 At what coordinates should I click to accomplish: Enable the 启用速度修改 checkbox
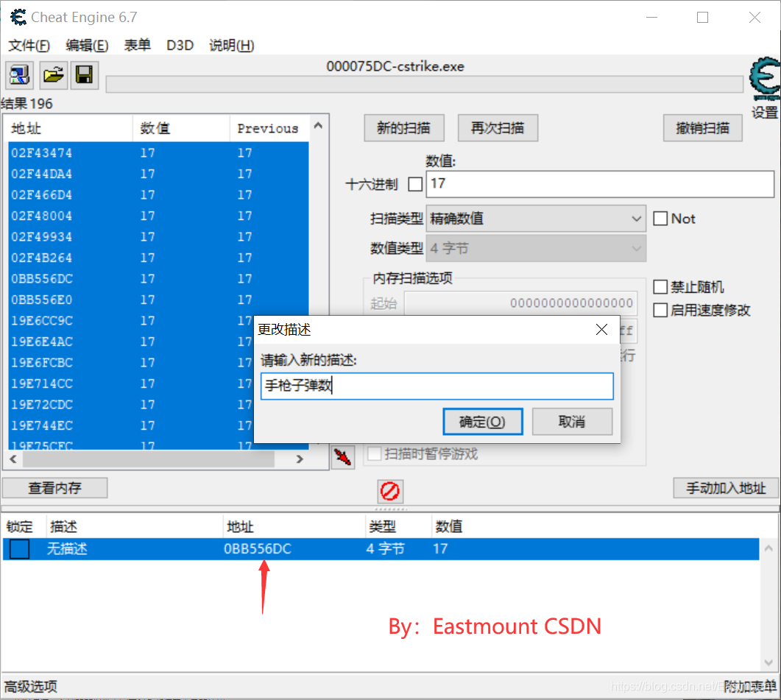(660, 310)
